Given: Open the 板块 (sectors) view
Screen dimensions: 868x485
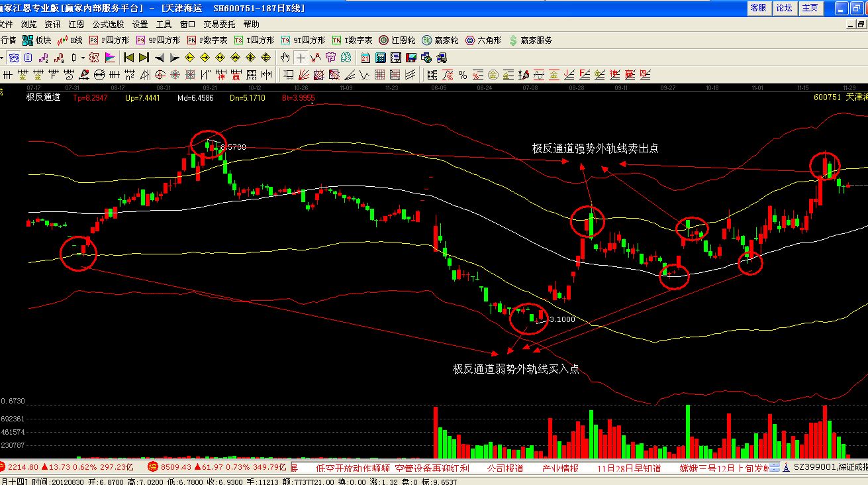Looking at the screenshot, I should click(x=37, y=40).
